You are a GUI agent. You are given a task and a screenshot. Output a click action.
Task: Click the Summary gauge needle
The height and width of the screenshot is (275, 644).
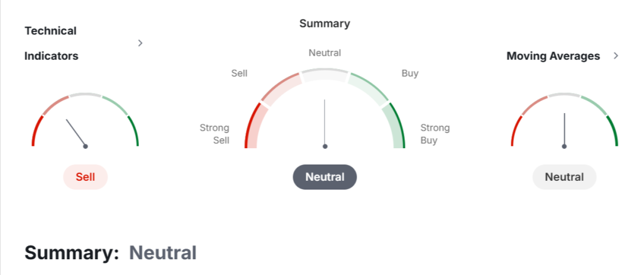[325, 123]
